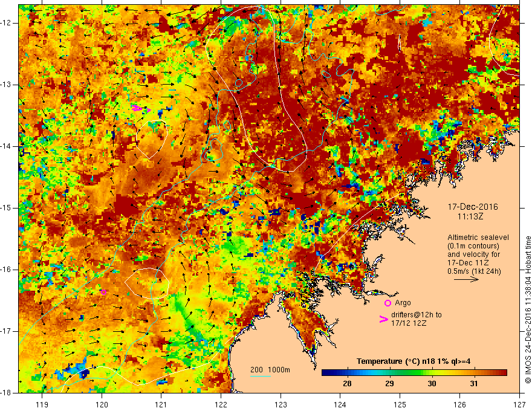Click the longitude 126 axis label
This screenshot has height=411, width=532.
tap(459, 404)
